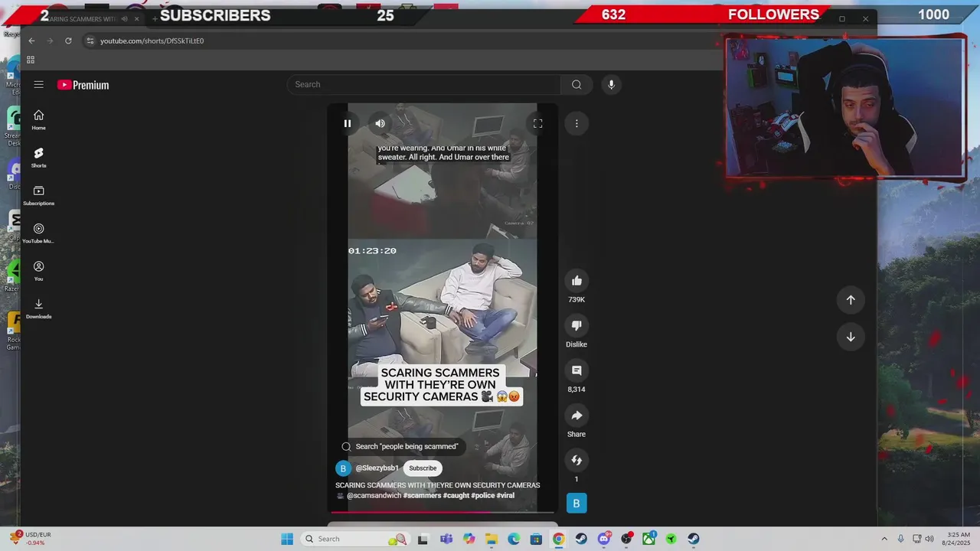The height and width of the screenshot is (551, 980).
Task: Open Microsoft Edge from the taskbar
Action: point(514,539)
